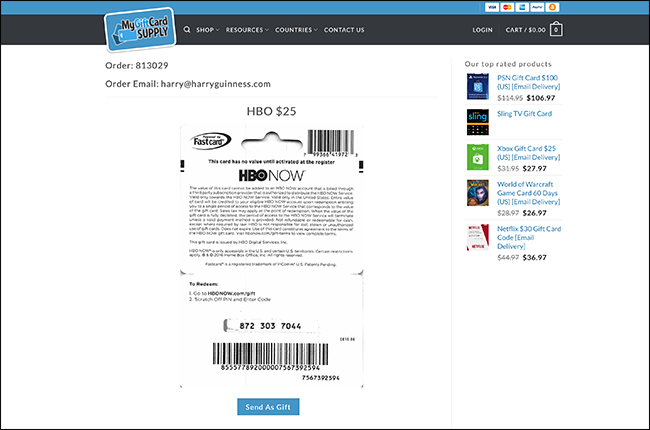
Task: Click the shopping cart bag icon
Action: coord(556,29)
